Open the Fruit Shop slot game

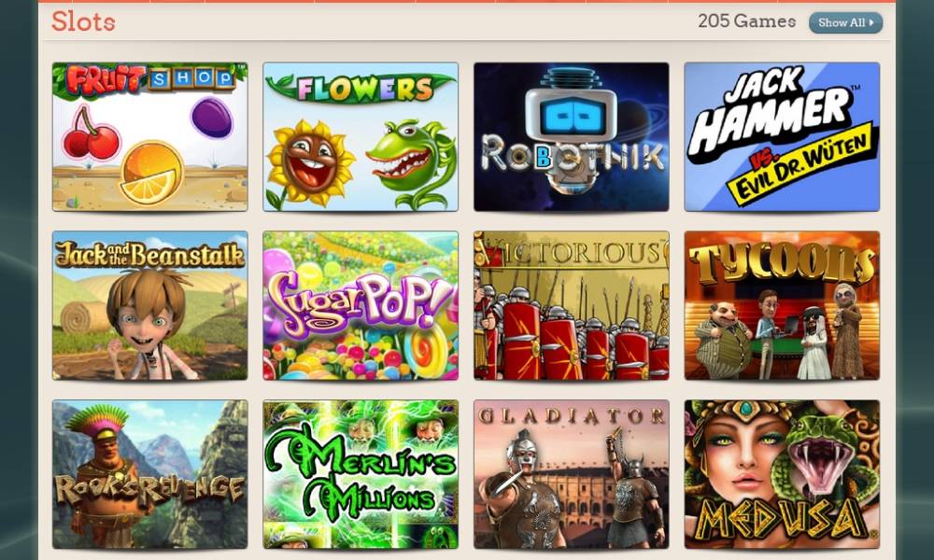(x=150, y=137)
